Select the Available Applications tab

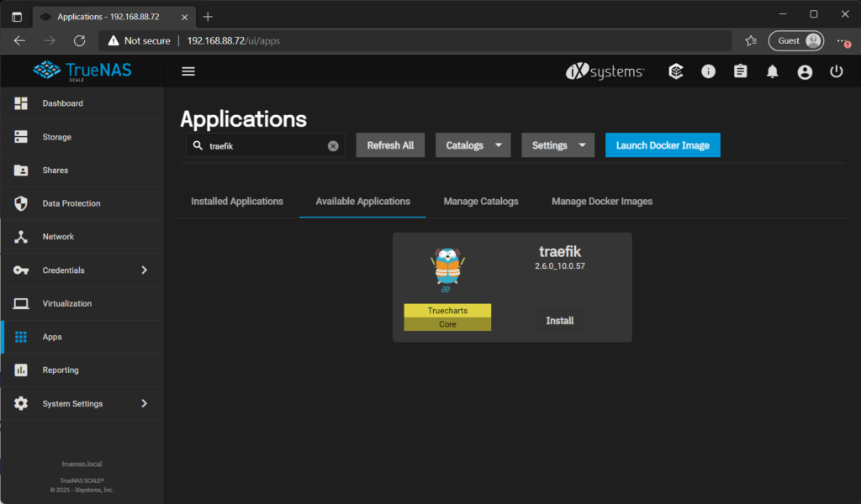(x=363, y=202)
